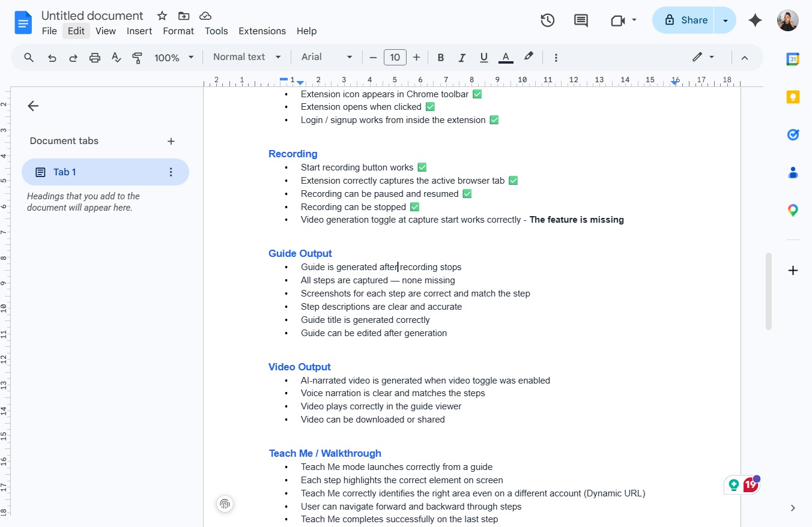This screenshot has height=527, width=812.
Task: Open the Tools menu
Action: pyautogui.click(x=216, y=31)
